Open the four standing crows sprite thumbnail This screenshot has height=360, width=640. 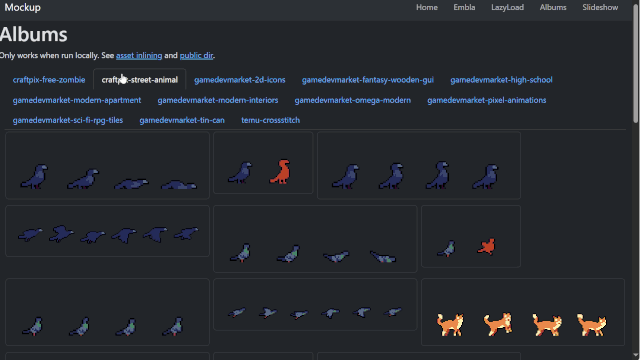coord(419,165)
